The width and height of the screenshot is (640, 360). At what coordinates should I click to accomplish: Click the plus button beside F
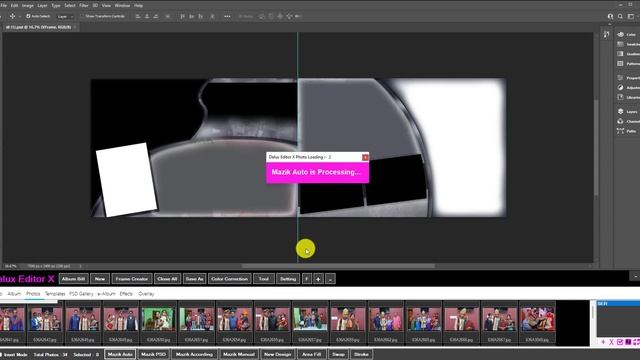(x=318, y=279)
